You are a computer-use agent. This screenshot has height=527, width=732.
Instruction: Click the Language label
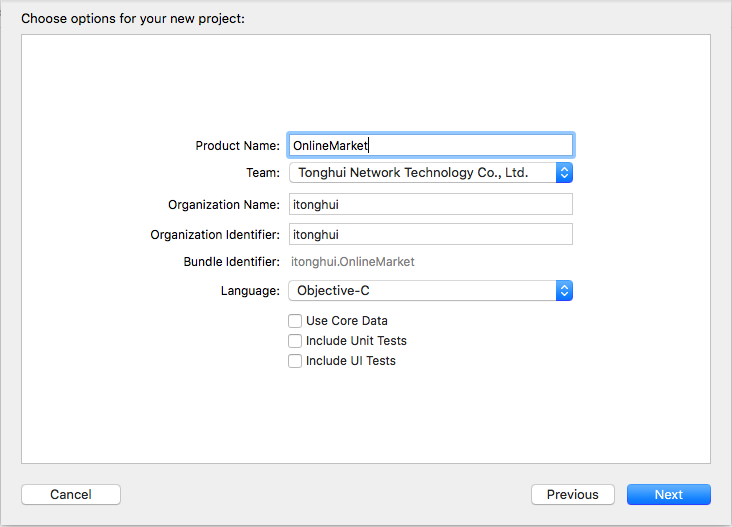(250, 291)
